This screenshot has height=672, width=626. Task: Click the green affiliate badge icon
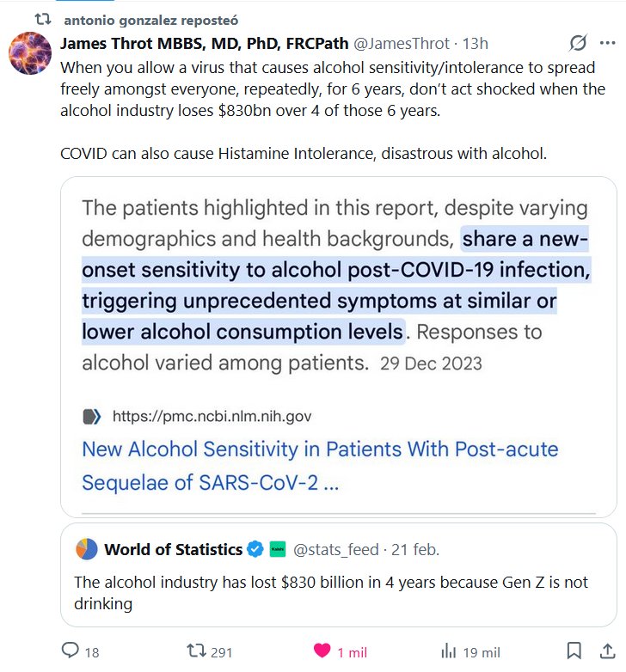point(278,549)
